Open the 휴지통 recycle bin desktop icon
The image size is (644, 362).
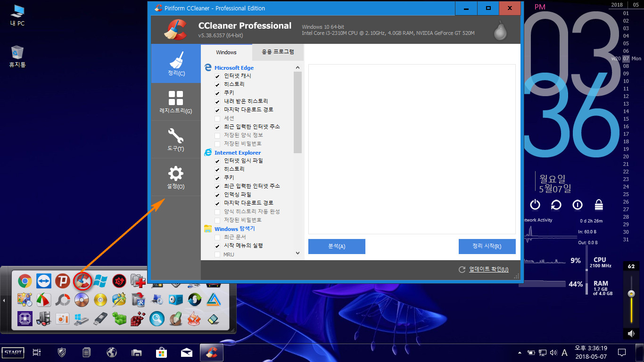pos(17,56)
